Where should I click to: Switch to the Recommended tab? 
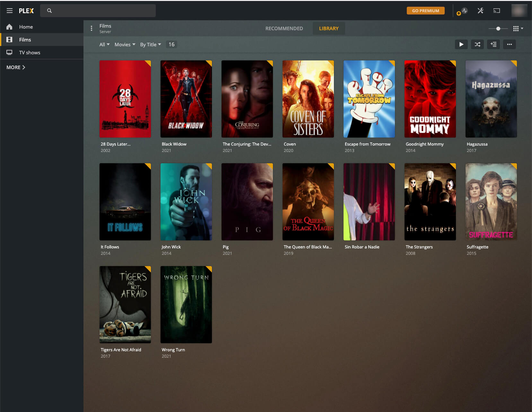click(x=284, y=28)
